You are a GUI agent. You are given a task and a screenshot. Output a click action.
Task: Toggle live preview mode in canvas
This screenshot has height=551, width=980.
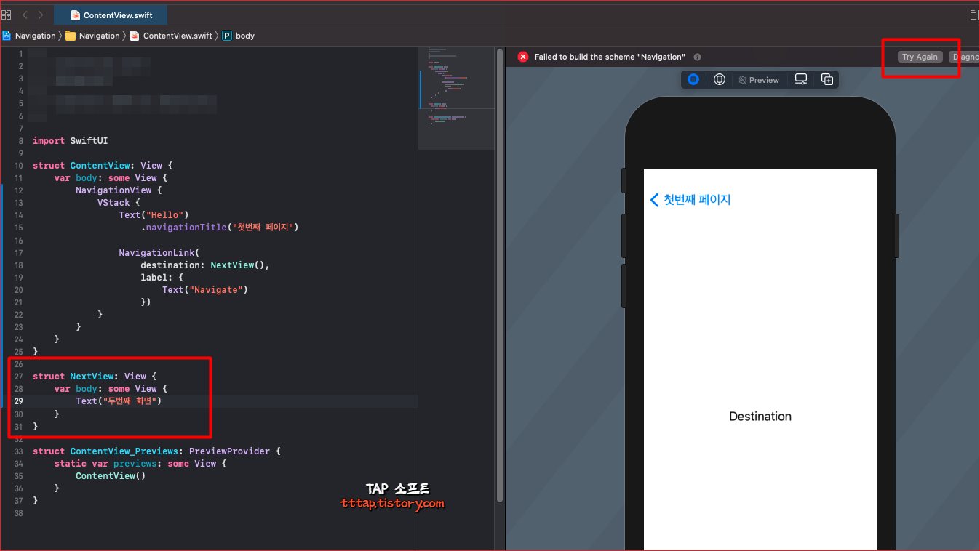tap(693, 80)
